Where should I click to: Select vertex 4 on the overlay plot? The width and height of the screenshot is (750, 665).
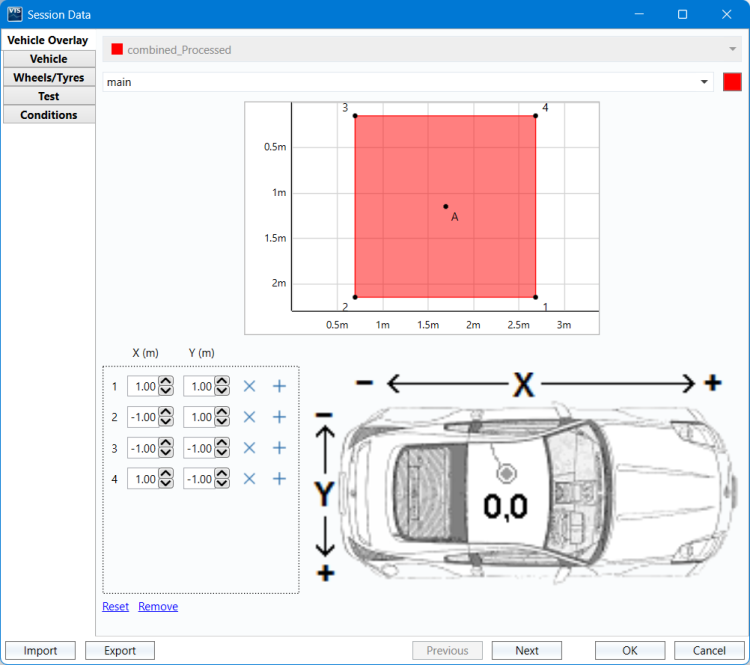[x=535, y=116]
